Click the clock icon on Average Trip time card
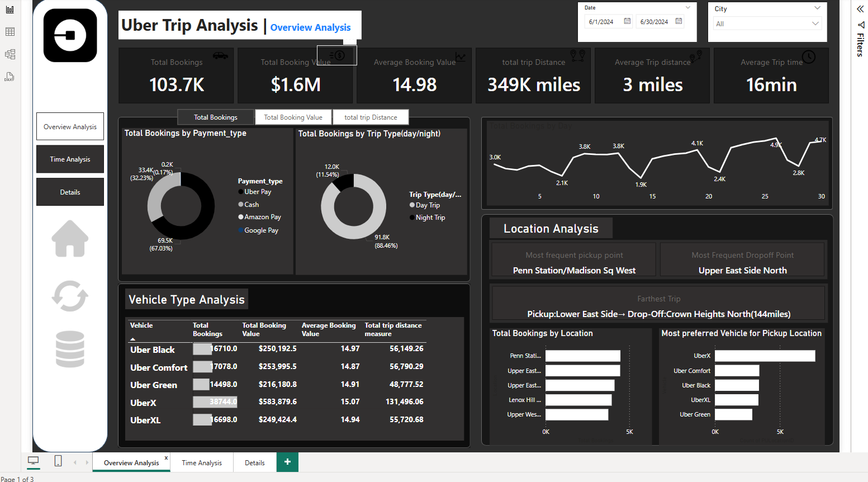 (809, 56)
